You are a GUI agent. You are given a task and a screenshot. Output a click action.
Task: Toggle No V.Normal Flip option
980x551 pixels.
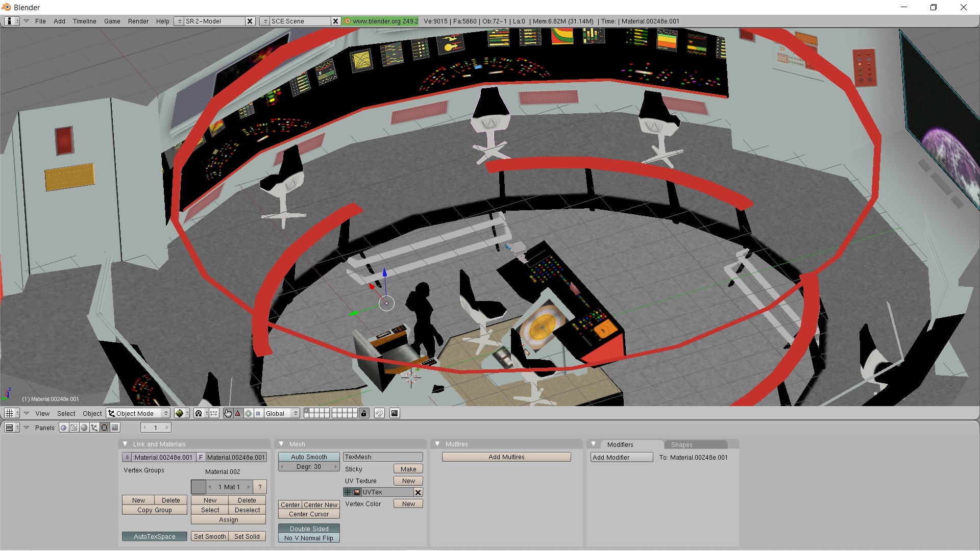(x=309, y=538)
